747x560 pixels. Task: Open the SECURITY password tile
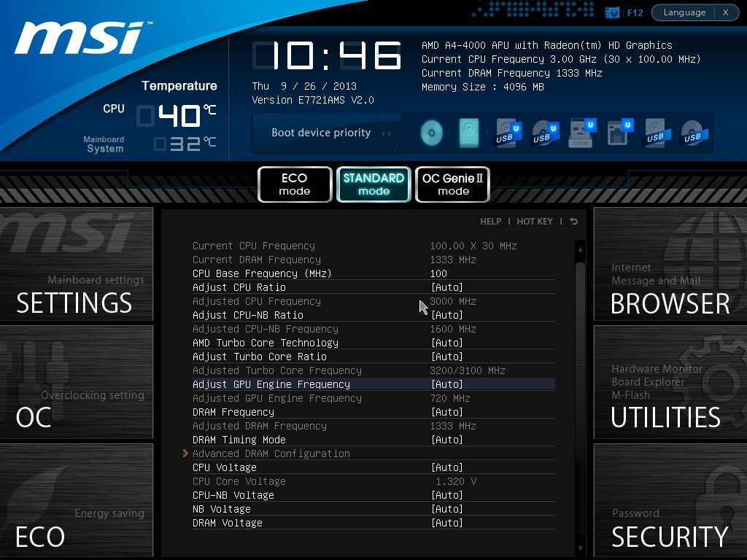click(x=670, y=501)
